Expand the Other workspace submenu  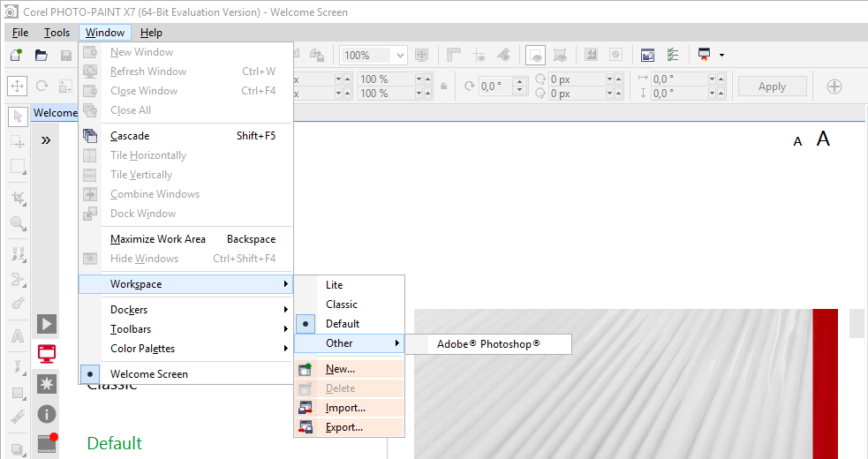[x=350, y=343]
